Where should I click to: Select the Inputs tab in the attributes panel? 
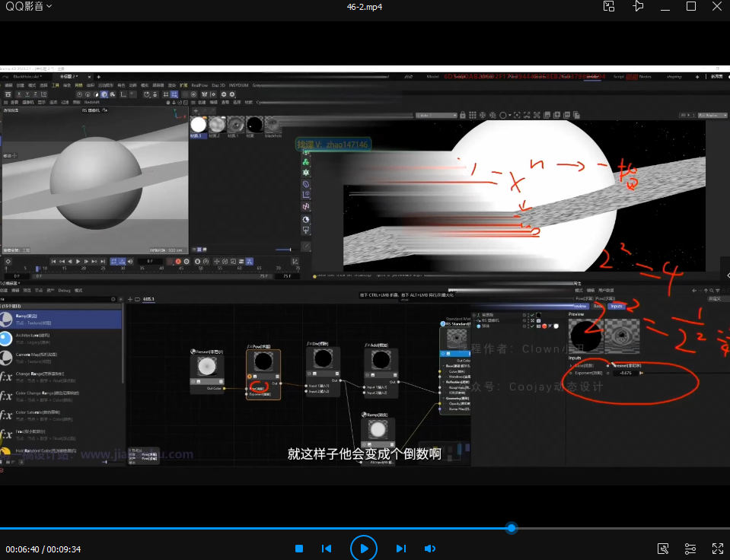click(x=616, y=306)
